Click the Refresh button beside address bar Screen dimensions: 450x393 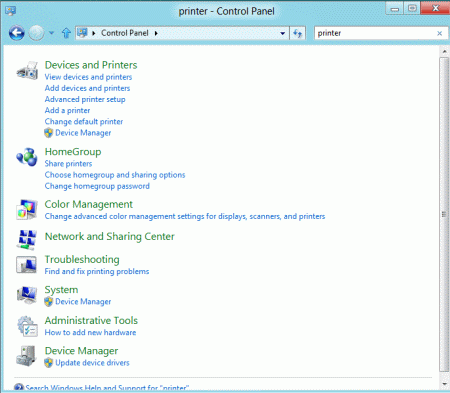coord(297,33)
